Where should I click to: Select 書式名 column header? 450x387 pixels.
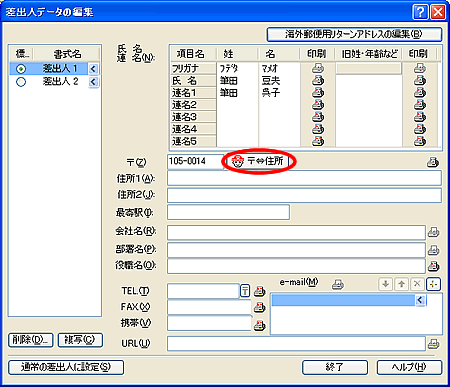point(67,54)
